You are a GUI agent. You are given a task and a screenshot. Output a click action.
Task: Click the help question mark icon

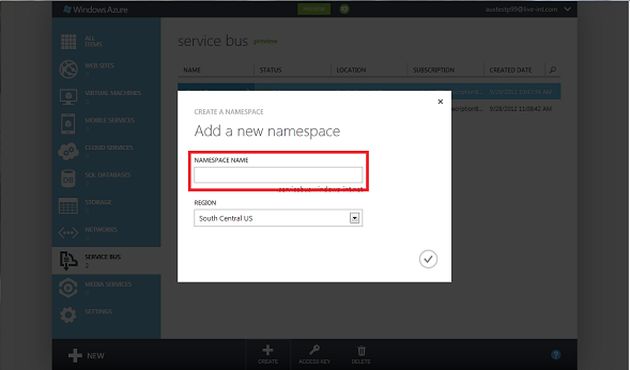tap(556, 354)
